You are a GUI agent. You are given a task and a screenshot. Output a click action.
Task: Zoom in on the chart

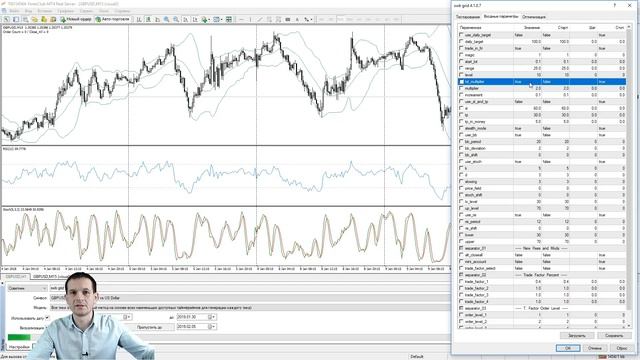167,19
